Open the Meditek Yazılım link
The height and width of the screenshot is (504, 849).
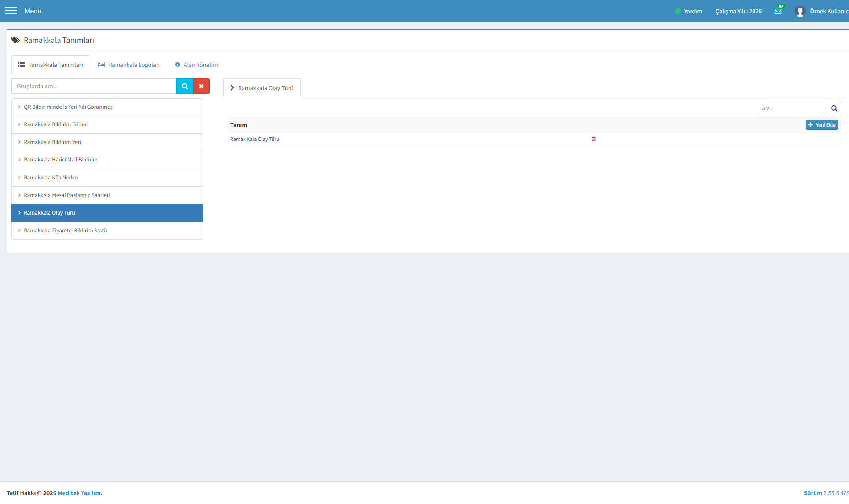[x=79, y=493]
